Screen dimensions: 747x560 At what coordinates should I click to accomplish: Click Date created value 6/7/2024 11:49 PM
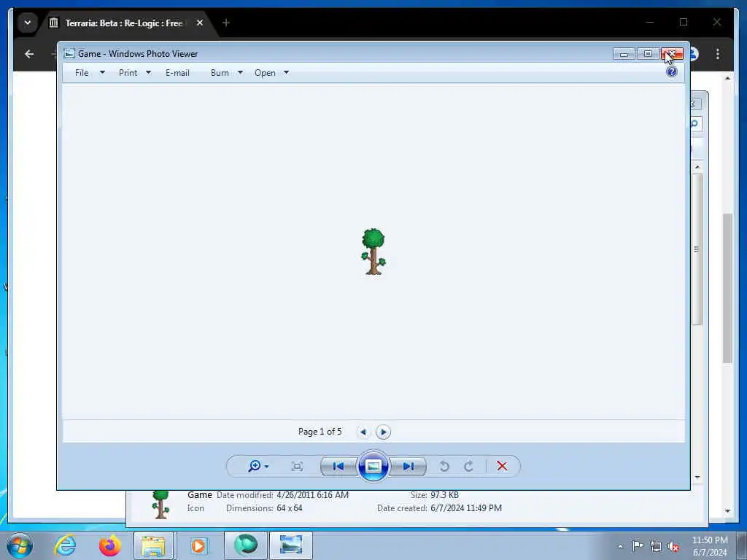point(466,508)
